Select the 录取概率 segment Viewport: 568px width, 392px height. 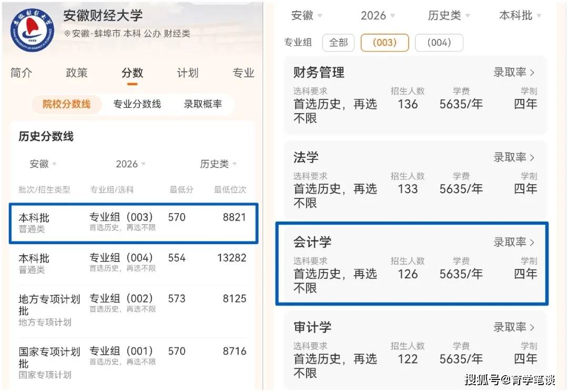(x=203, y=104)
